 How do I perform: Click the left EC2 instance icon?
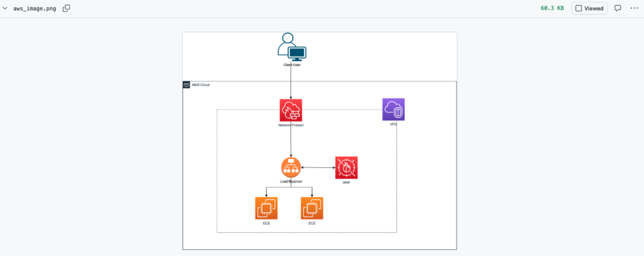tap(266, 208)
